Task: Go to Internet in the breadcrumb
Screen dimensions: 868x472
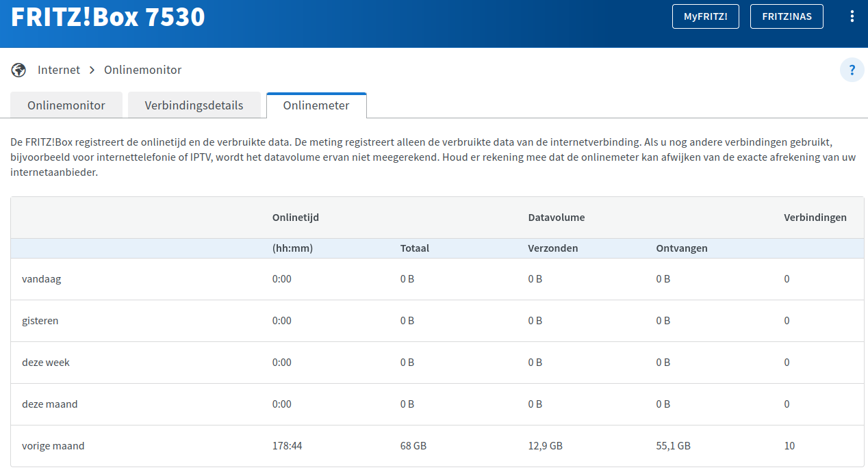Action: tap(59, 70)
